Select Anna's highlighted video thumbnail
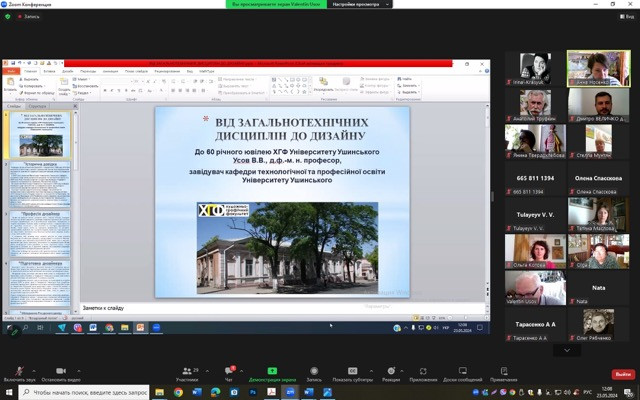Viewport: 640px width, 400px height. (x=598, y=69)
